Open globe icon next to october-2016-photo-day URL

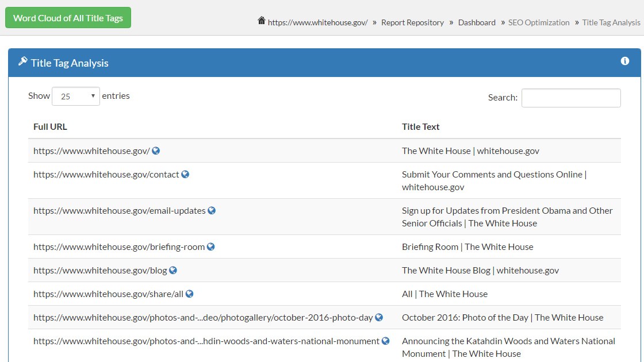pyautogui.click(x=379, y=318)
